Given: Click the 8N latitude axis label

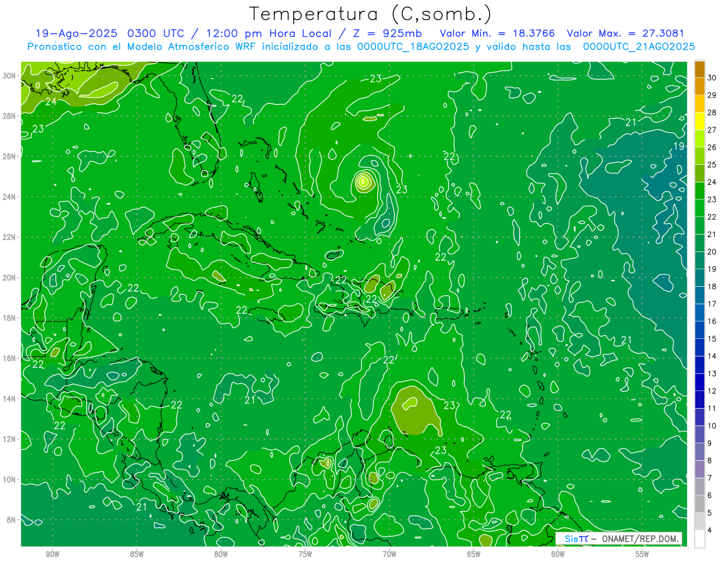Looking at the screenshot, I should 12,520.
